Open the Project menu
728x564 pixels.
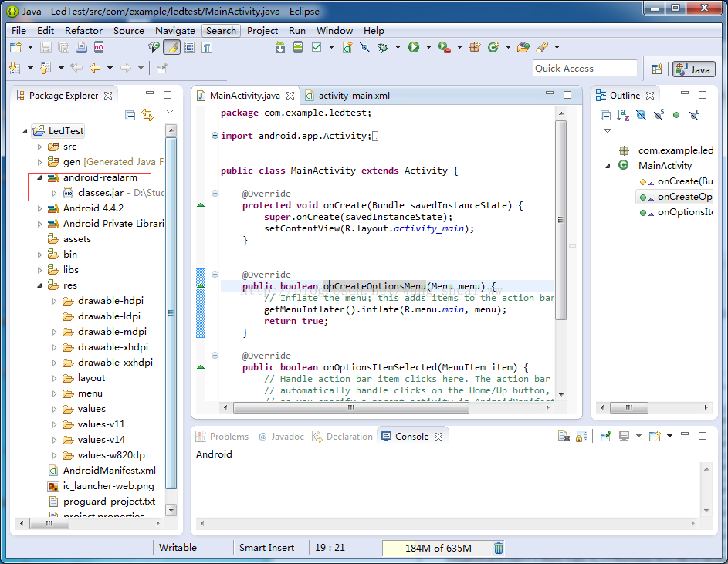point(262,31)
